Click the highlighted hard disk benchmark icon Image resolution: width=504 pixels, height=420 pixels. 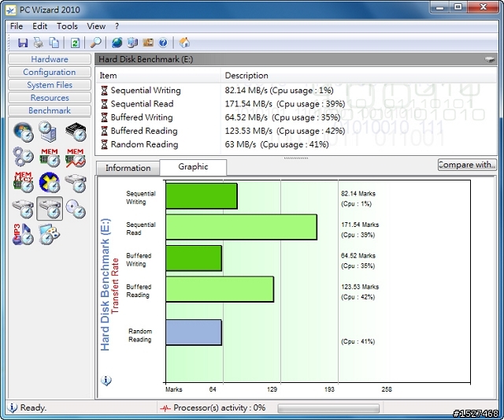pyautogui.click(x=50, y=208)
